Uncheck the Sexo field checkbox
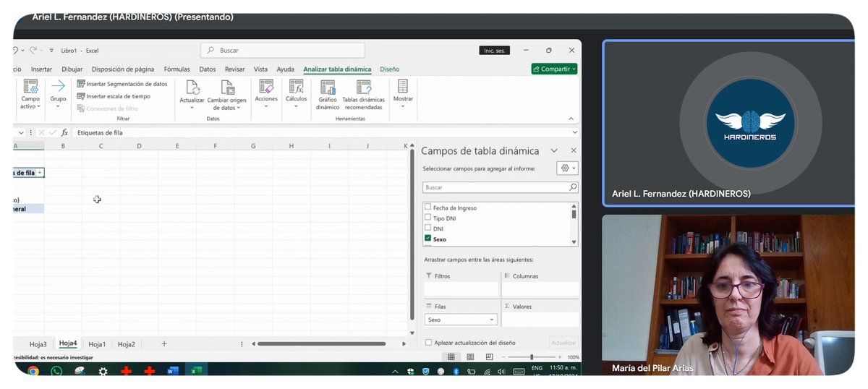Viewport: 868px width, 389px height. pos(428,238)
